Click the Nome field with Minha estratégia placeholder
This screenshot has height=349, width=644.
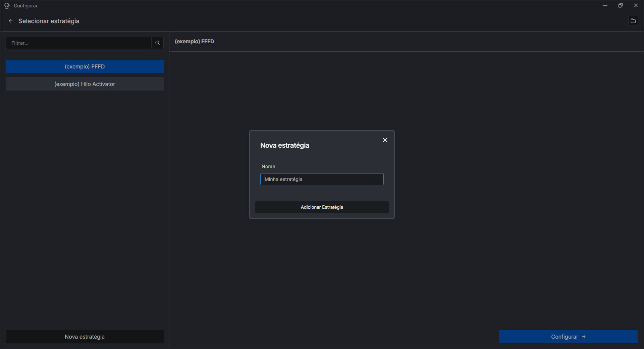[322, 179]
